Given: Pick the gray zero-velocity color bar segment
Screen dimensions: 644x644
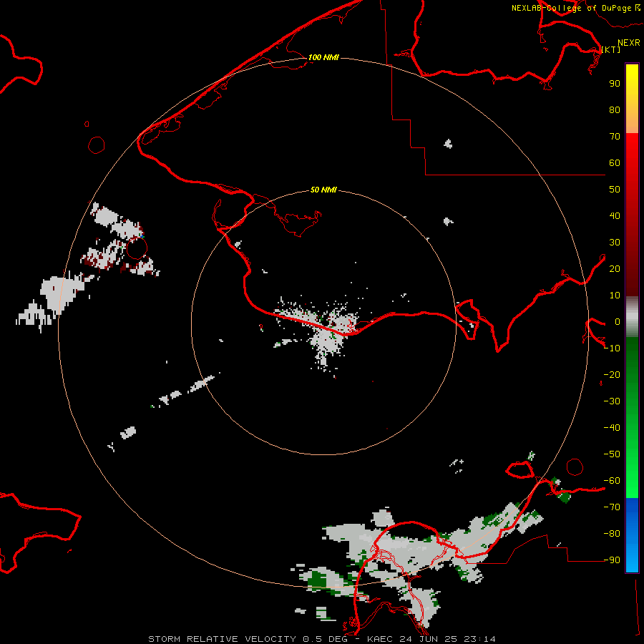Looking at the screenshot, I should (632, 317).
